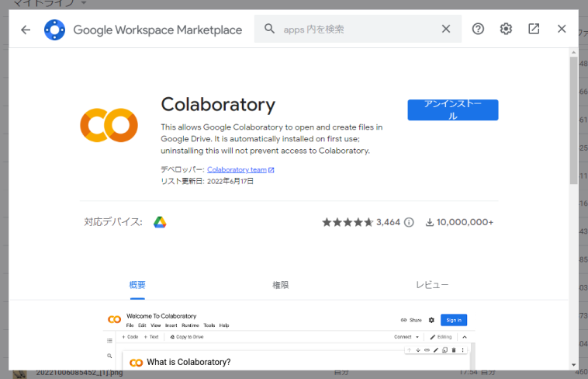Click the File menu in the preview
The width and height of the screenshot is (588, 379).
pos(130,325)
